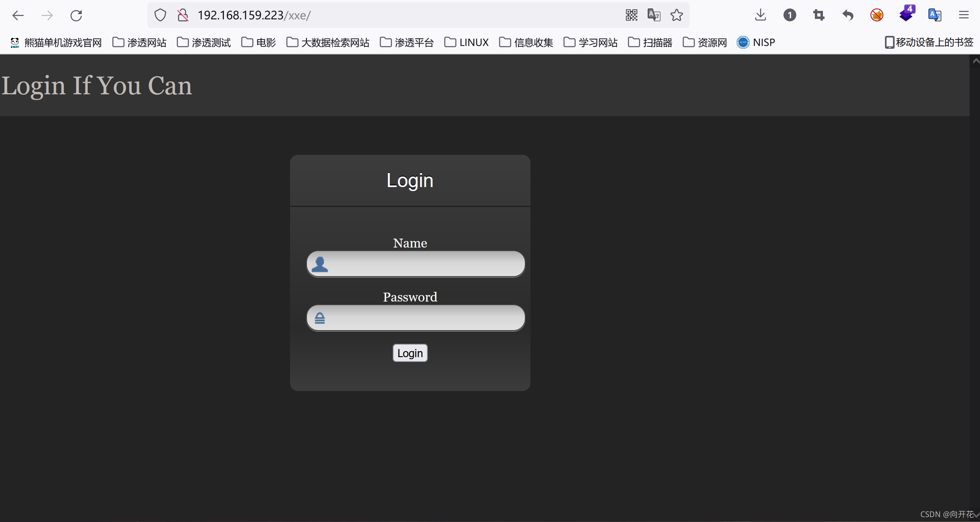
Task: Open the QR code generator icon
Action: 631,15
